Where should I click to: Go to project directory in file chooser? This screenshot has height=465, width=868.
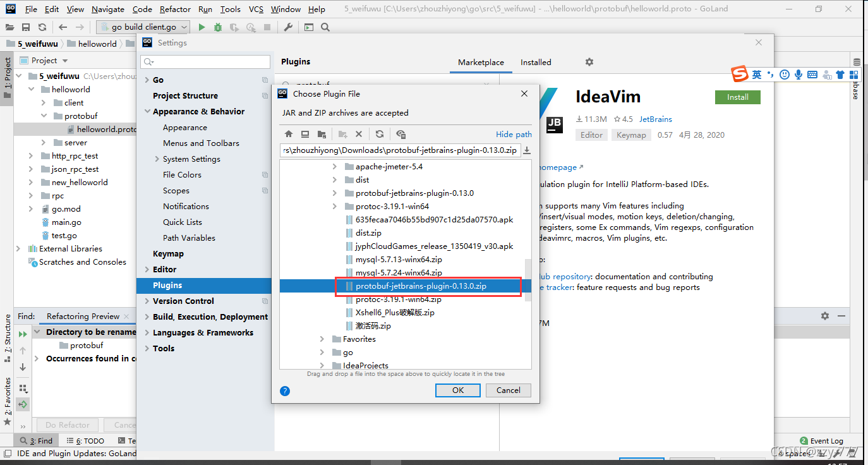click(x=322, y=134)
